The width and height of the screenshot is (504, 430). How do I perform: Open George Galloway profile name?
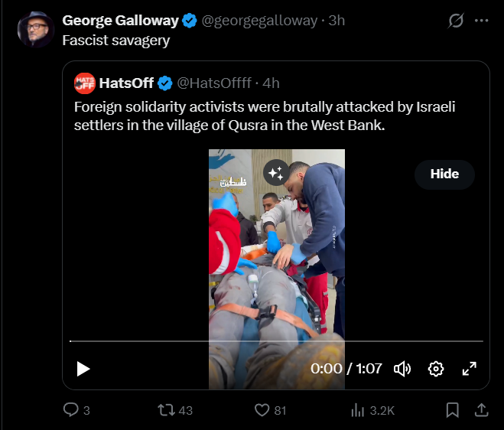point(120,21)
